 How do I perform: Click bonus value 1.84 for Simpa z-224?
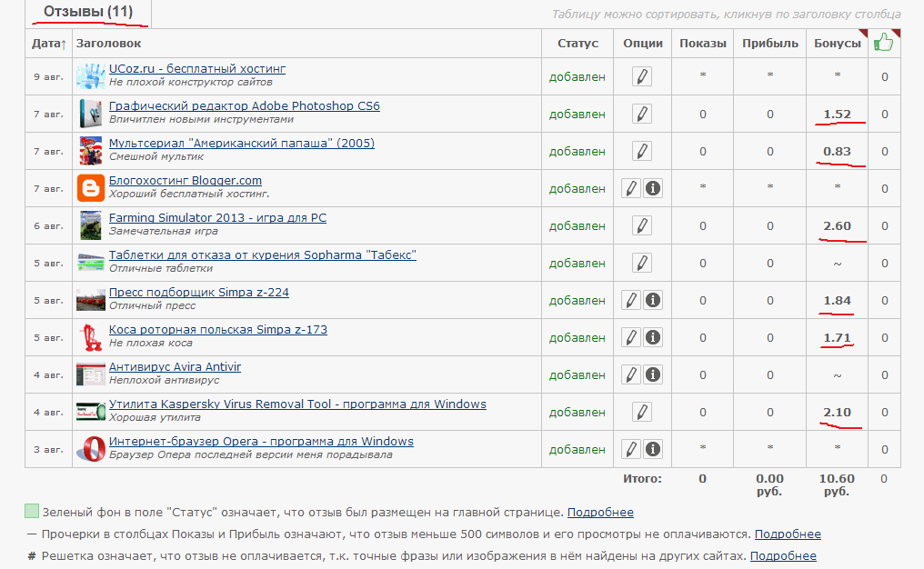pos(837,300)
